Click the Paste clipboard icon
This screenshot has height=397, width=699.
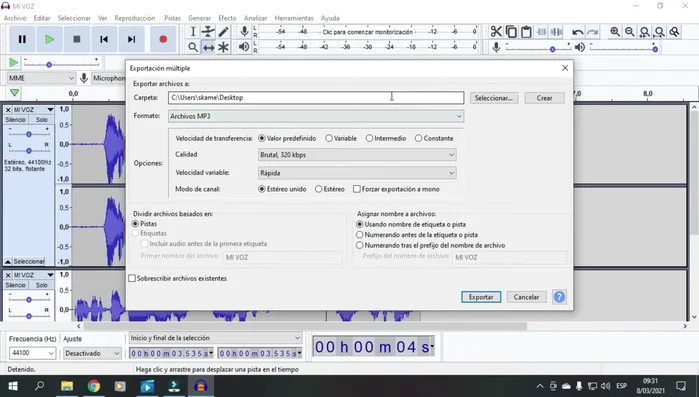tap(526, 32)
